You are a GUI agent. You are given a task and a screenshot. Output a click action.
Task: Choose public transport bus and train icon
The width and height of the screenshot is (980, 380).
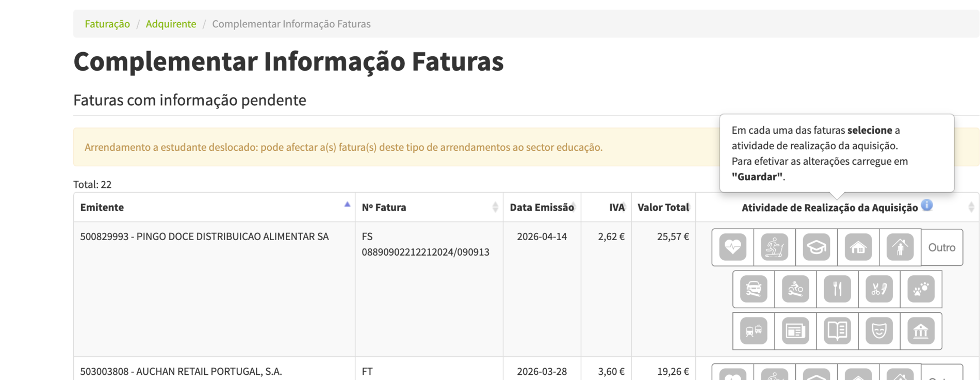(754, 331)
